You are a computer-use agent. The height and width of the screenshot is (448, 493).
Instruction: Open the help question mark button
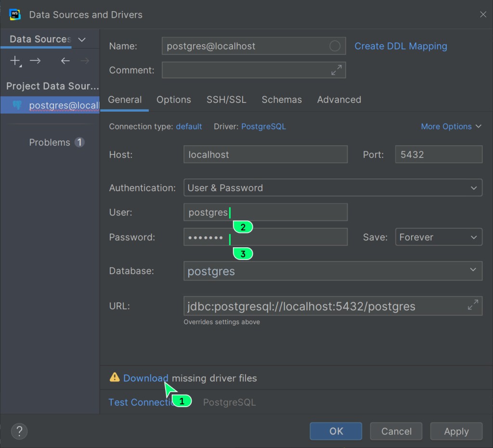(x=19, y=431)
